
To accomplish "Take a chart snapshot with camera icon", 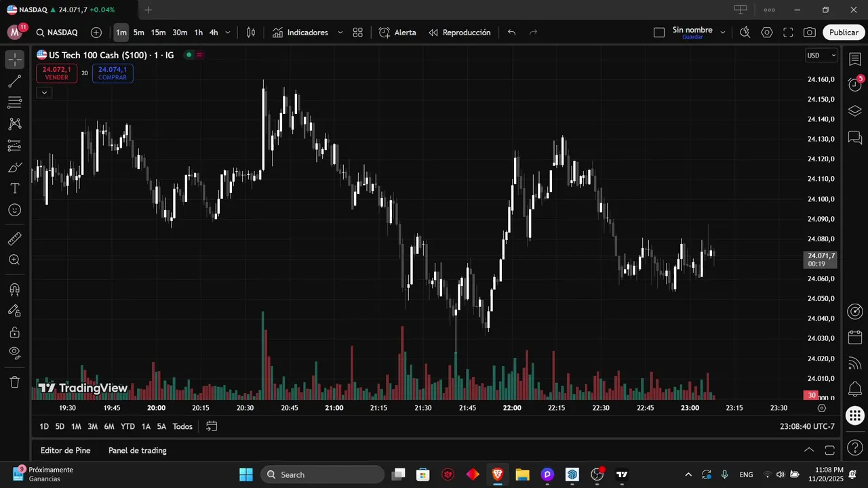I will 810,33.
